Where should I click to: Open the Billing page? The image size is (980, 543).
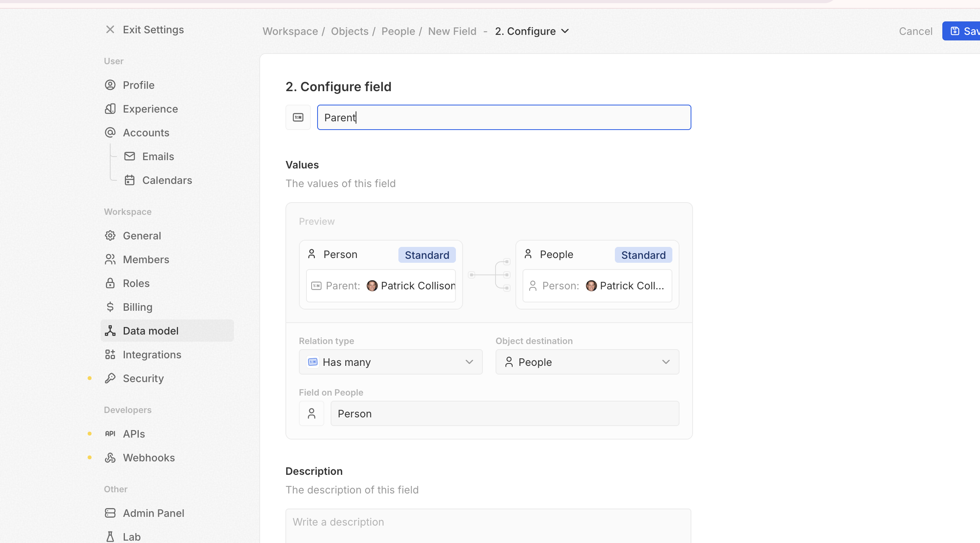pos(167,307)
